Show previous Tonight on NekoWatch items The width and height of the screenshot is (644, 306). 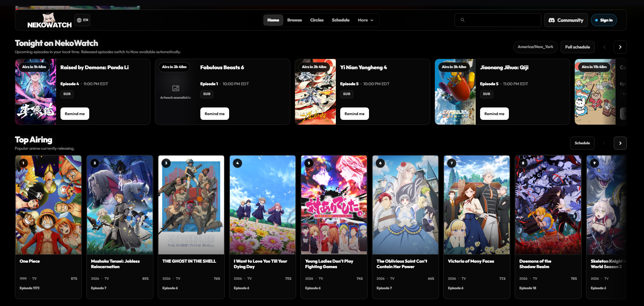604,47
